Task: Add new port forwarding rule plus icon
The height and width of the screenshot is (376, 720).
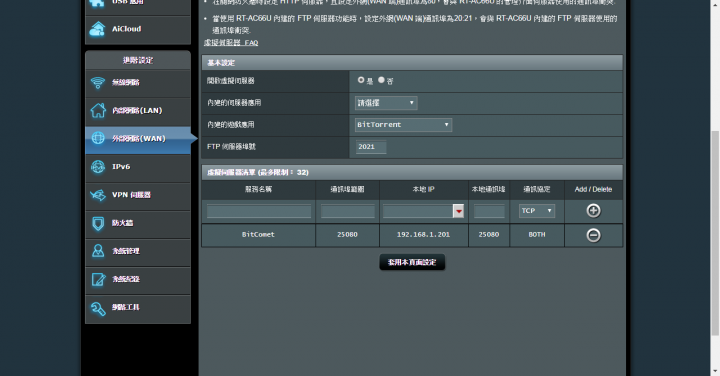Action: 593,211
